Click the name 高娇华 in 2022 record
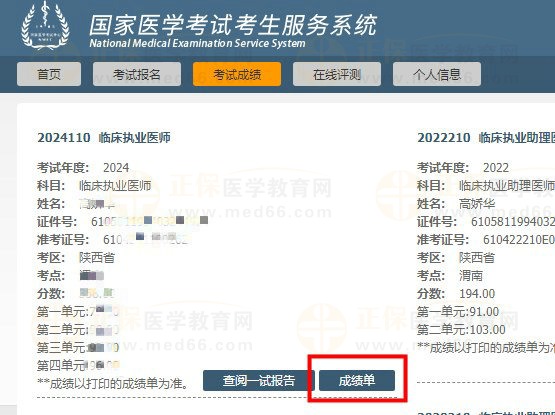The width and height of the screenshot is (555, 415). 477,204
